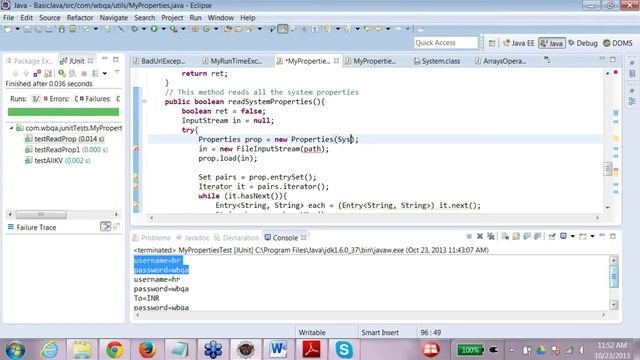Screen dimensions: 640x360
Task: Click Display Selected Console icon
Action: click(563, 236)
